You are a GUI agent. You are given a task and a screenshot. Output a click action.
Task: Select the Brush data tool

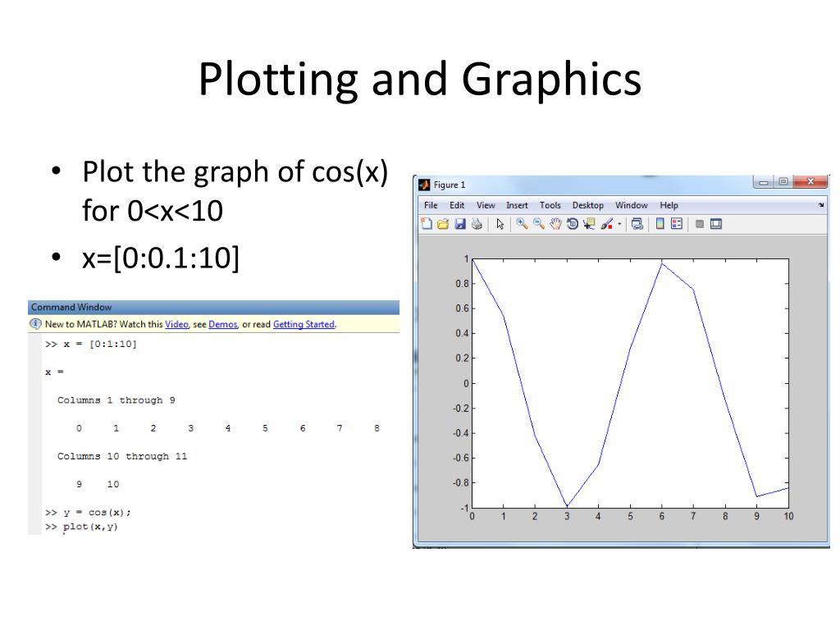(606, 224)
